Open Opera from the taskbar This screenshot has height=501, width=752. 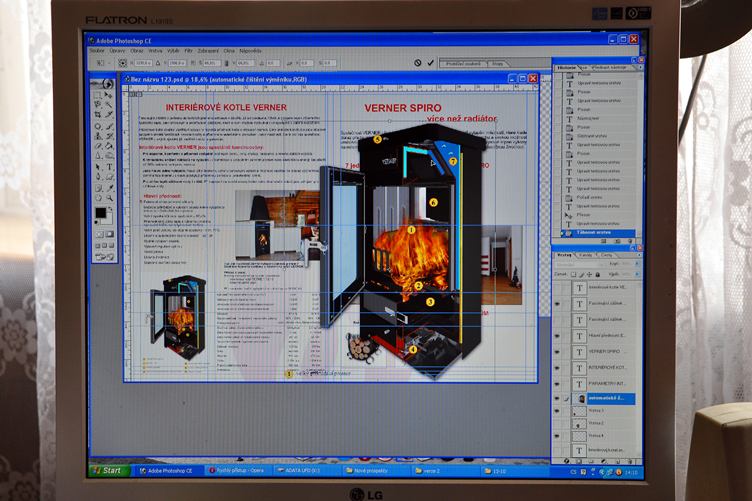tap(237, 471)
